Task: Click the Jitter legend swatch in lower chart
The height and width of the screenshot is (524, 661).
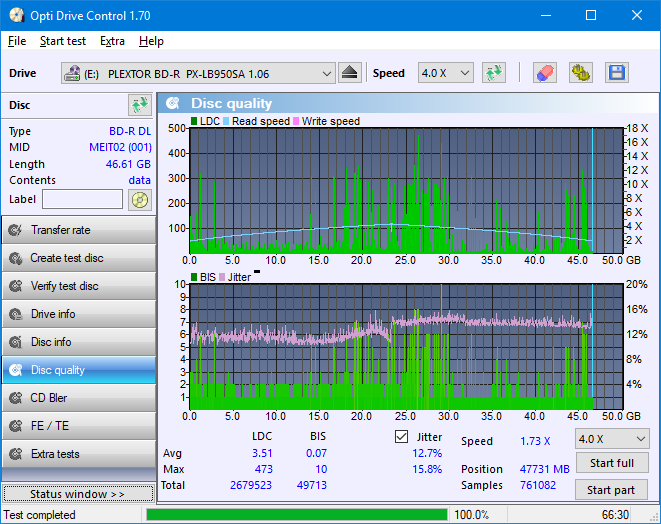Action: (222, 277)
